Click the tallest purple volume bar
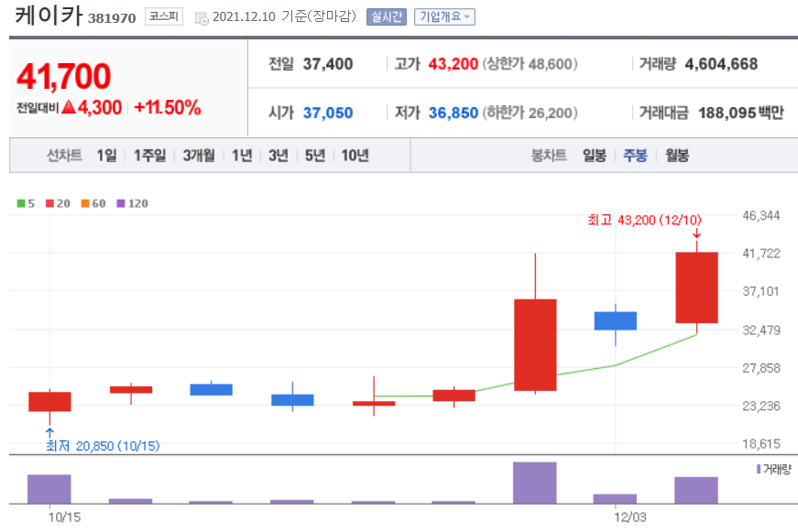The height and width of the screenshot is (532, 798). pyautogui.click(x=535, y=483)
